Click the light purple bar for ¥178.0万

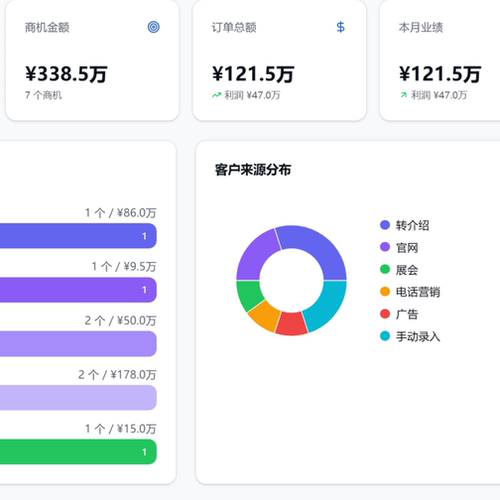click(x=78, y=398)
